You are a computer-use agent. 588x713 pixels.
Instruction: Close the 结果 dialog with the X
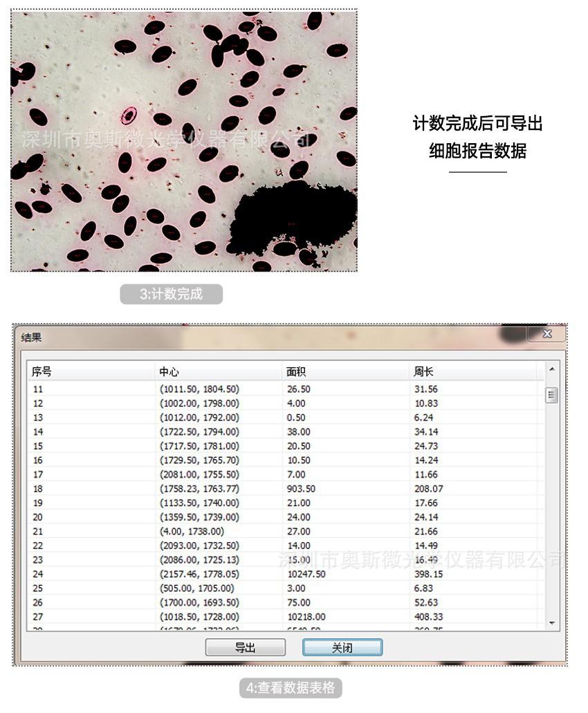[x=546, y=334]
